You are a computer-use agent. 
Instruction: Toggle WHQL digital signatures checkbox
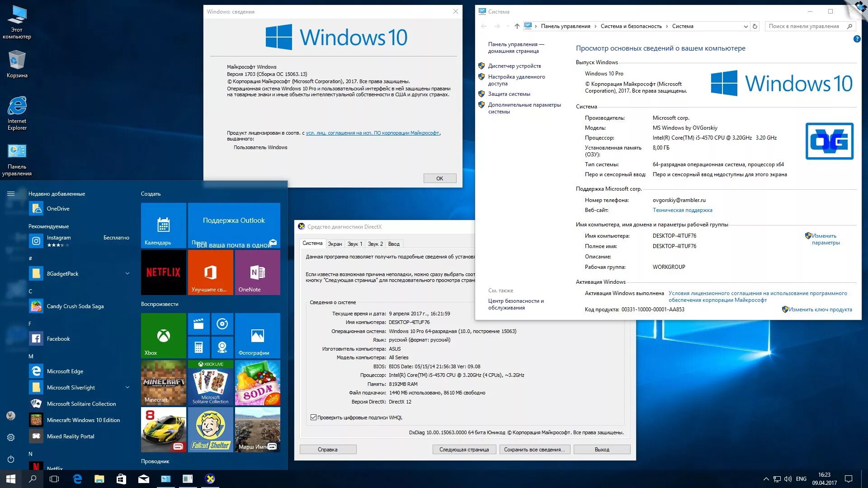click(x=313, y=418)
